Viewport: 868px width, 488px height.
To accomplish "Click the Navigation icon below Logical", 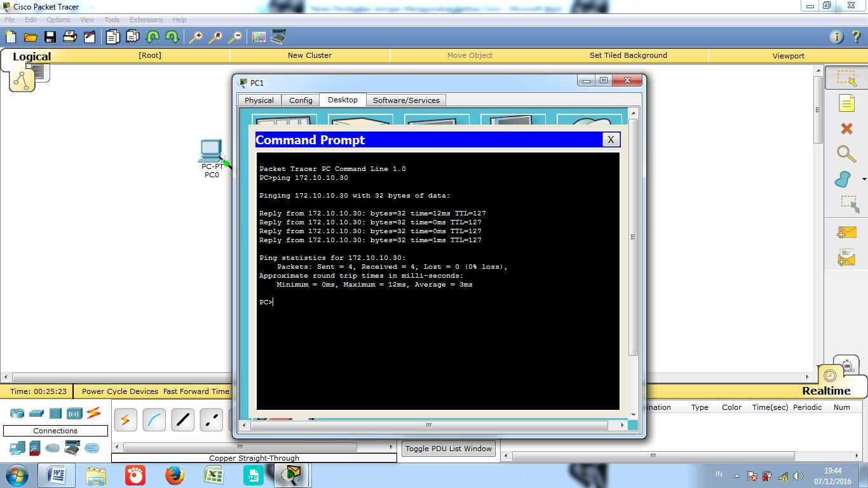I will pyautogui.click(x=22, y=80).
